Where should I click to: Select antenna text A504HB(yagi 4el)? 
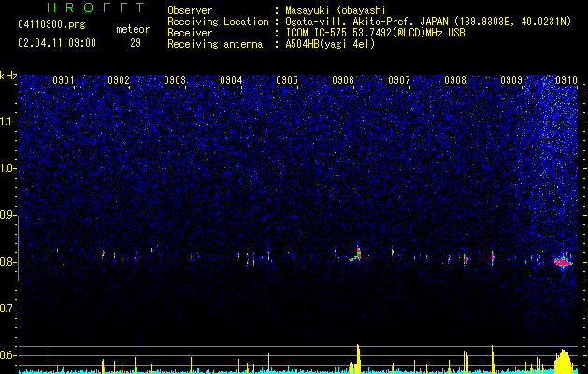[x=330, y=44]
